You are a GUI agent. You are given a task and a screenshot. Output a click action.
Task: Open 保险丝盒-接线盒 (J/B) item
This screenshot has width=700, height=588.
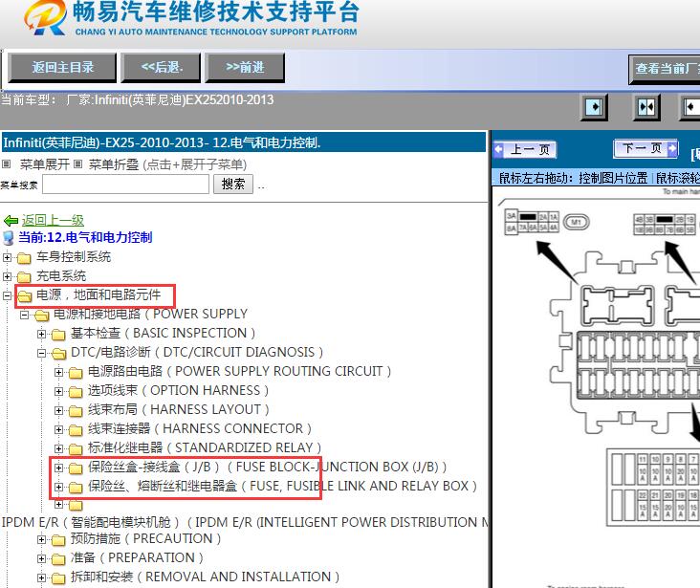267,467
